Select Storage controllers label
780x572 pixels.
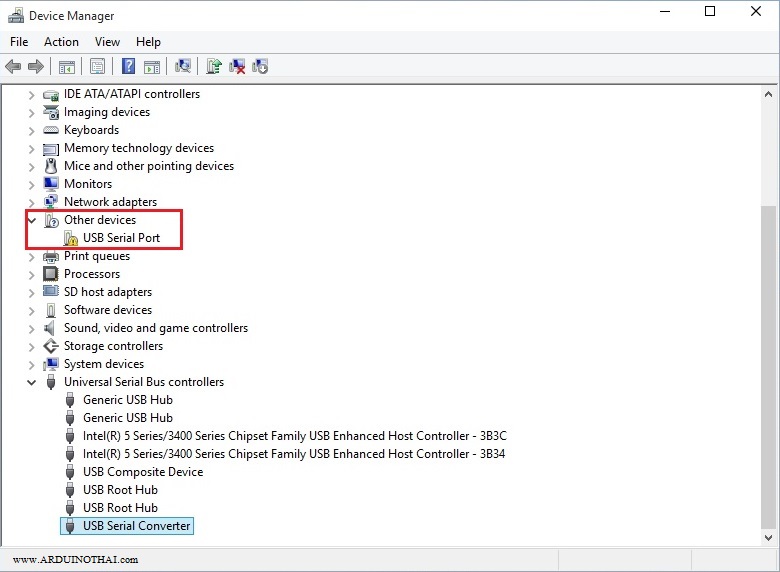coord(113,346)
